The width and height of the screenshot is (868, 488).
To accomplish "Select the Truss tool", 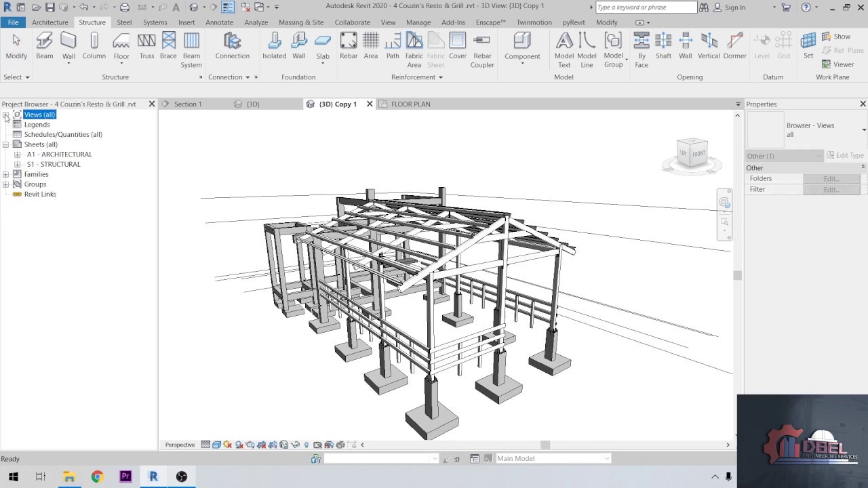I will (x=146, y=46).
